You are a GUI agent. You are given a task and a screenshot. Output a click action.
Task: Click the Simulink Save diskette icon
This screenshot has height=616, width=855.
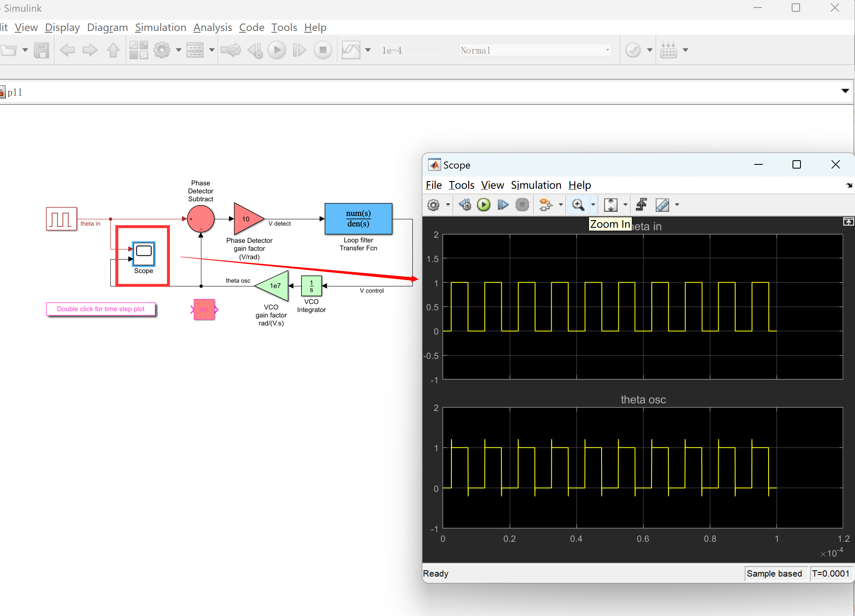(41, 50)
